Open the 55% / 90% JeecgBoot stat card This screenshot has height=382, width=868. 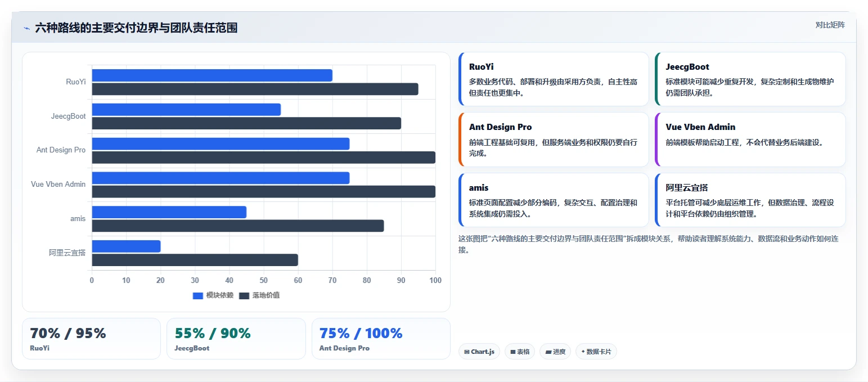(x=236, y=339)
